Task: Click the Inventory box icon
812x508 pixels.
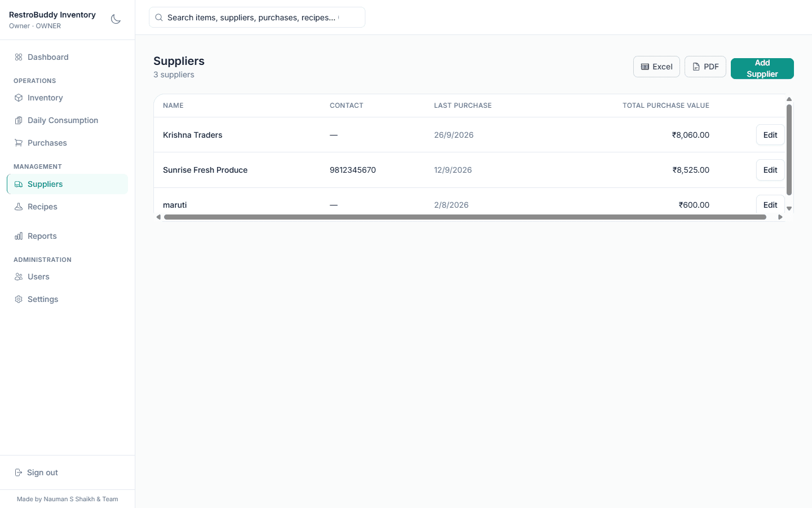Action: point(19,98)
